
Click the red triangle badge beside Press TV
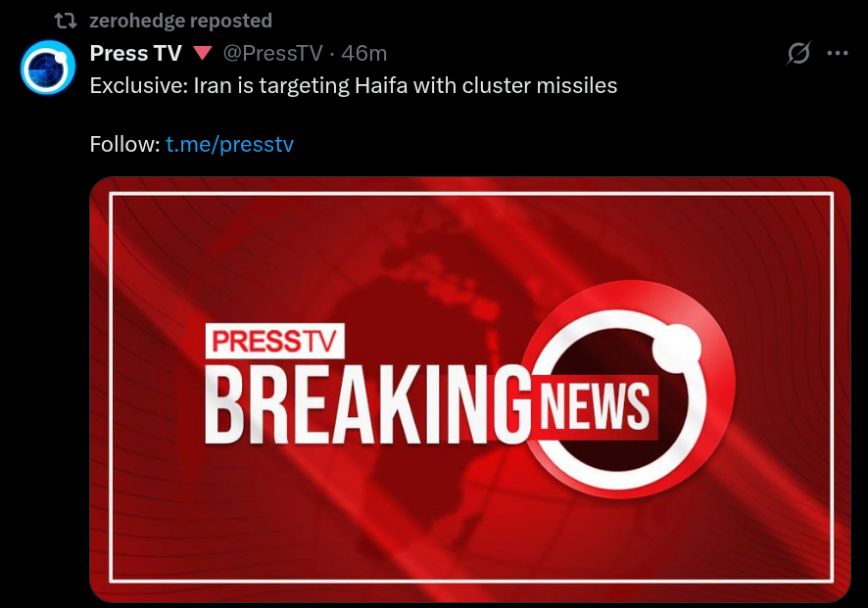pos(203,54)
